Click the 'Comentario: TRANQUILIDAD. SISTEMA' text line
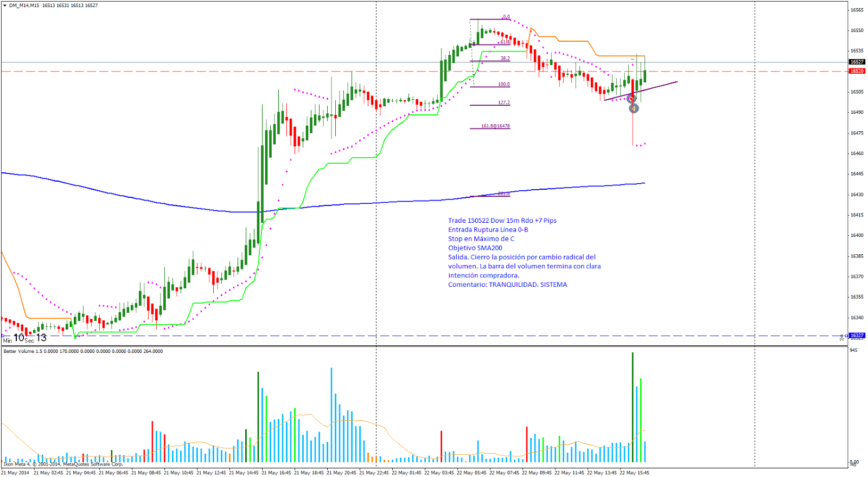This screenshot has width=868, height=477. click(x=507, y=285)
